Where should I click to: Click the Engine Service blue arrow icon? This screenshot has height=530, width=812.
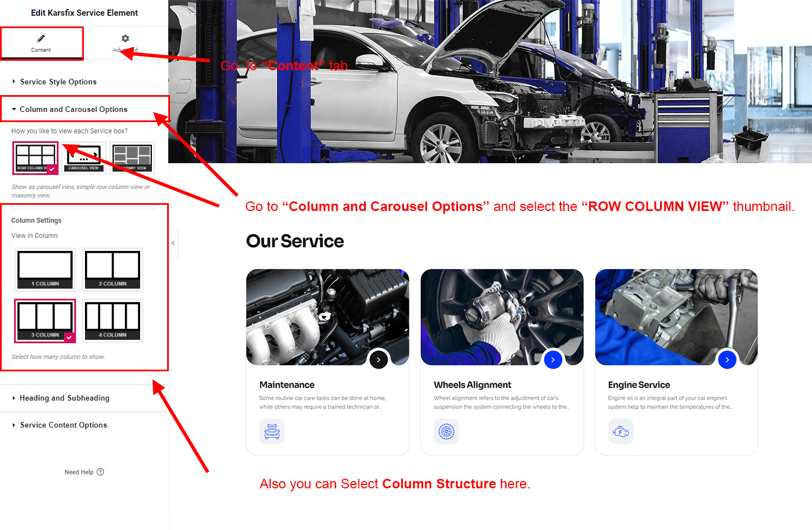click(728, 360)
